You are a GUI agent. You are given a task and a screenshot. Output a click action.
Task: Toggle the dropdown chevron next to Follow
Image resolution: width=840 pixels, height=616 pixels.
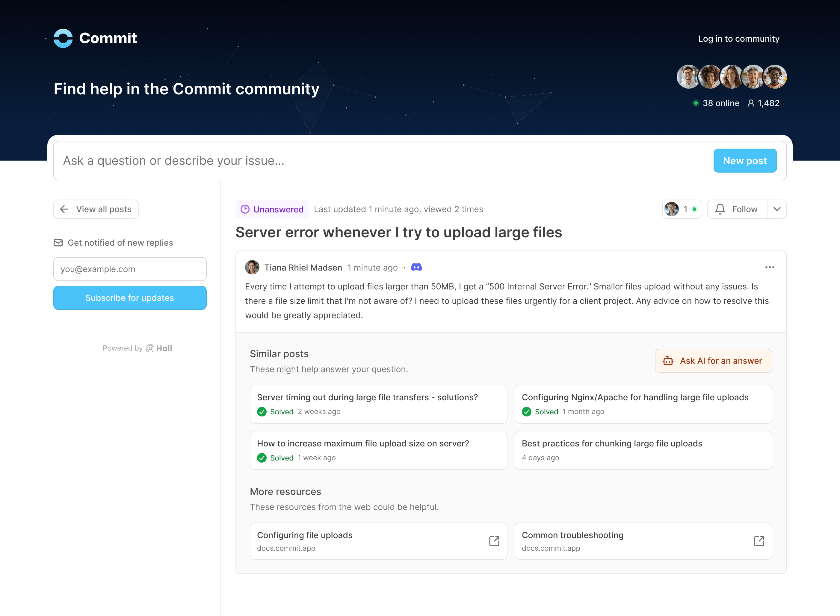(x=777, y=209)
